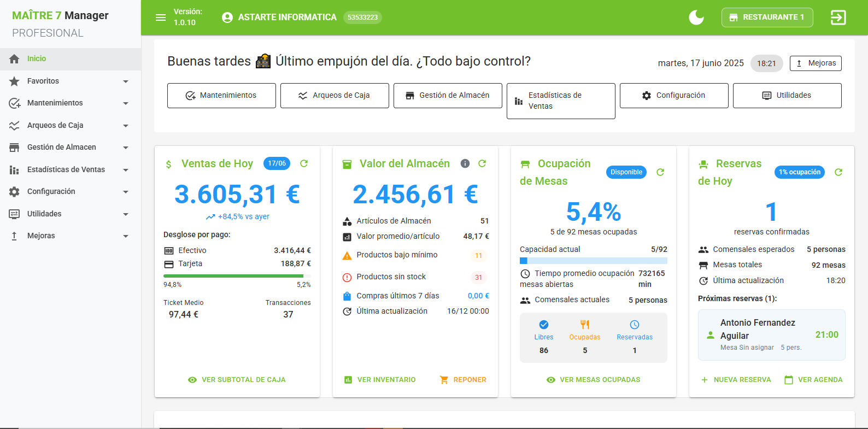The image size is (868, 429).
Task: Click the RESTAURANTE 1 selector button
Action: [767, 17]
